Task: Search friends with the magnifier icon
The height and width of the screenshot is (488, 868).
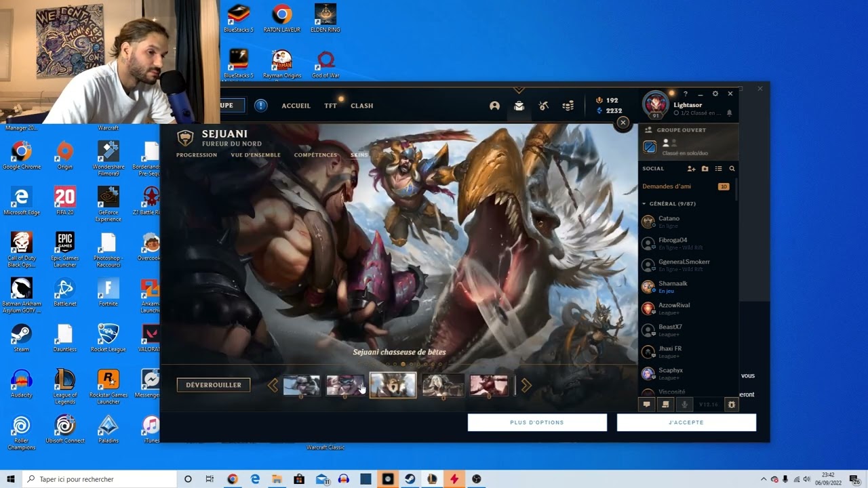Action: (732, 169)
